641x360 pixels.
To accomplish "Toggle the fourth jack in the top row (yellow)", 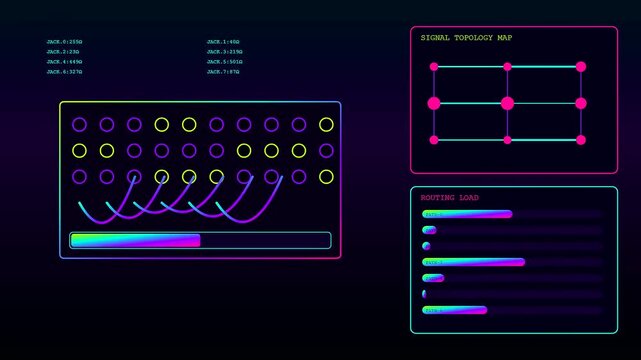I will click(x=161, y=125).
